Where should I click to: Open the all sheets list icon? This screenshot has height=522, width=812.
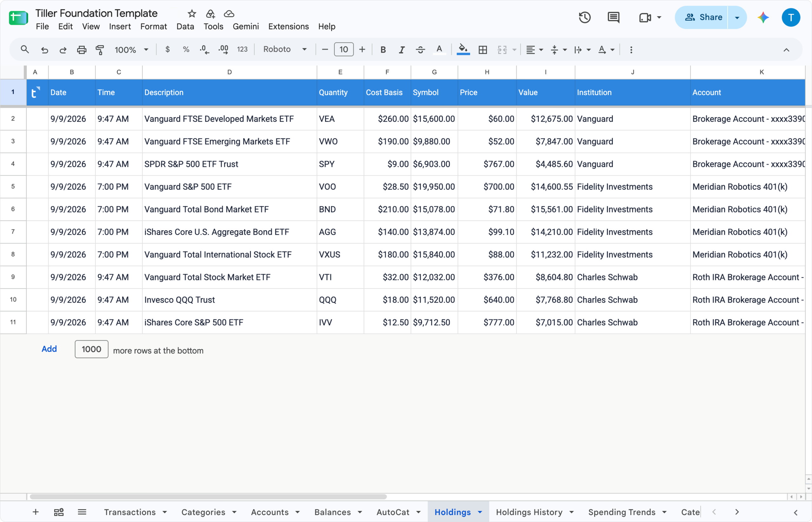pyautogui.click(x=82, y=512)
